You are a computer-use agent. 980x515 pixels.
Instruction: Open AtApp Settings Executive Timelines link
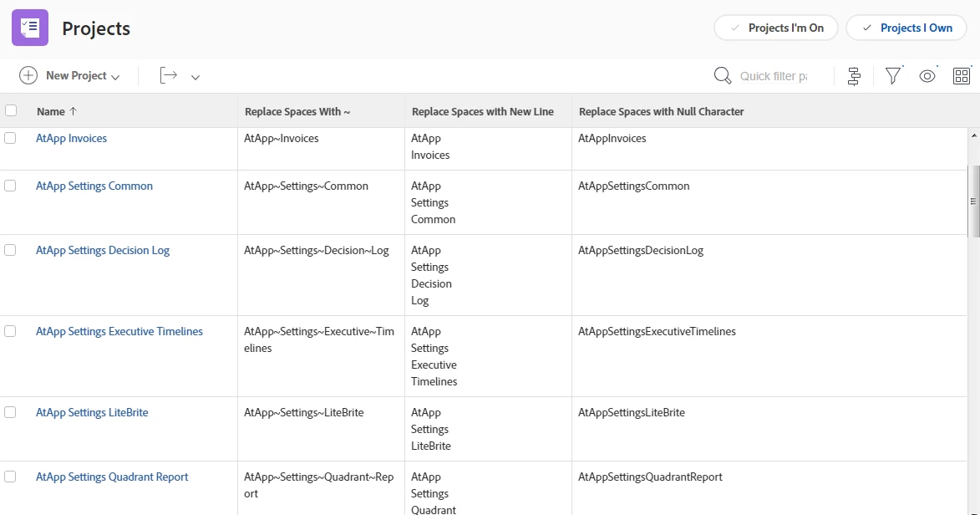[x=119, y=331]
